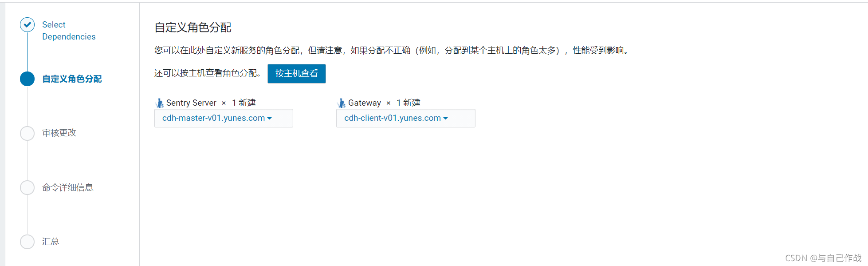Screen dimensions: 868x266
Task: Open the cdh-master-v01.yunes.com host dropdown
Action: pos(224,118)
